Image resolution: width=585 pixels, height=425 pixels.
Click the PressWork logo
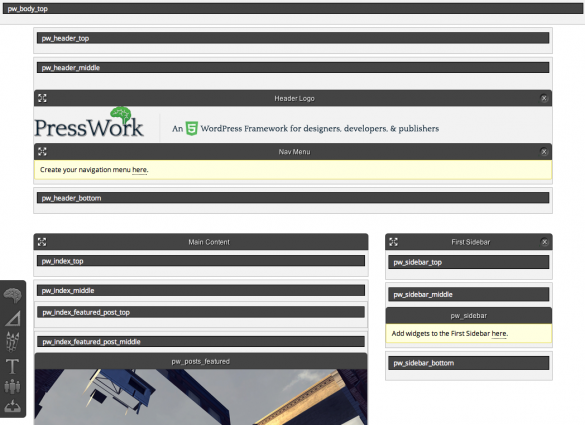[89, 122]
